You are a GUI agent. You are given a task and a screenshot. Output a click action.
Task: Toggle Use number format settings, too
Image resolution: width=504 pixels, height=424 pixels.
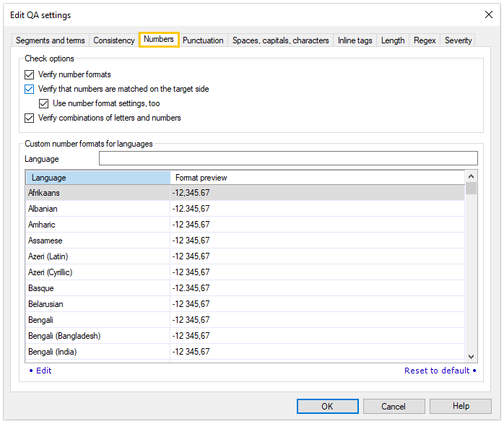click(x=44, y=103)
